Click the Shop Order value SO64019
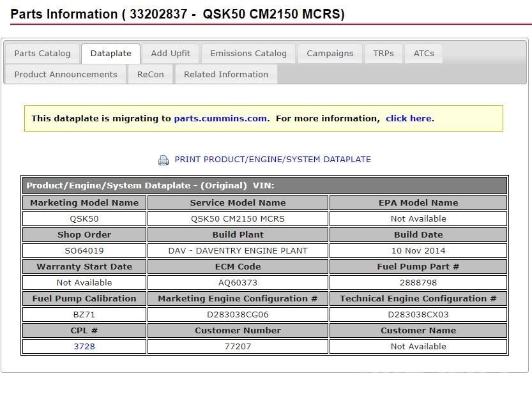Viewport: 532px width, 394px height. [84, 251]
